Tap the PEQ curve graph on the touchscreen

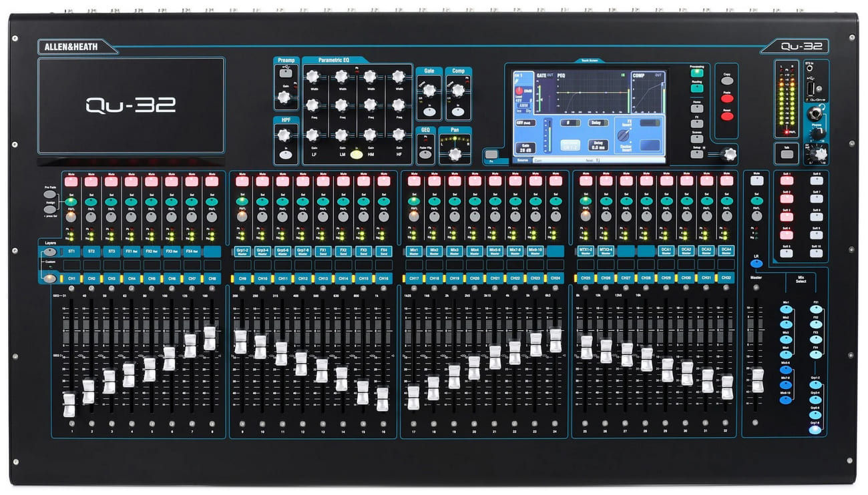(x=593, y=93)
